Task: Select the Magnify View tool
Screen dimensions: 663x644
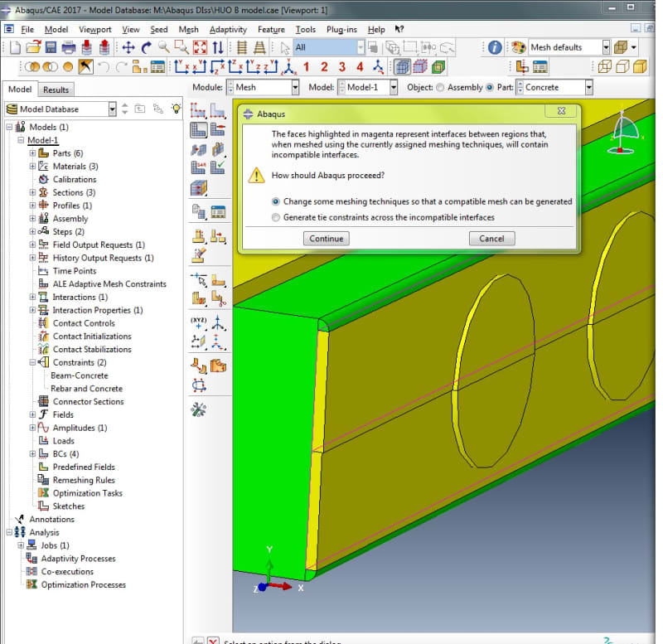Action: [x=164, y=47]
